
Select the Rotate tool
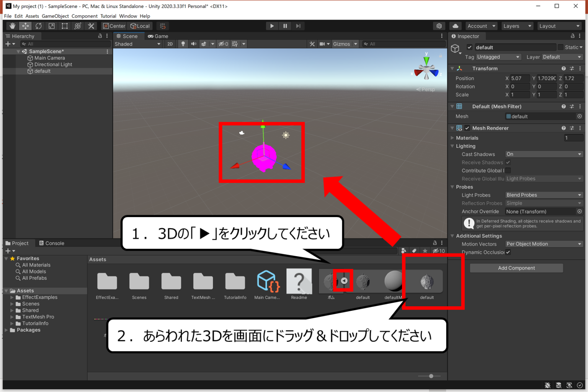(x=38, y=26)
